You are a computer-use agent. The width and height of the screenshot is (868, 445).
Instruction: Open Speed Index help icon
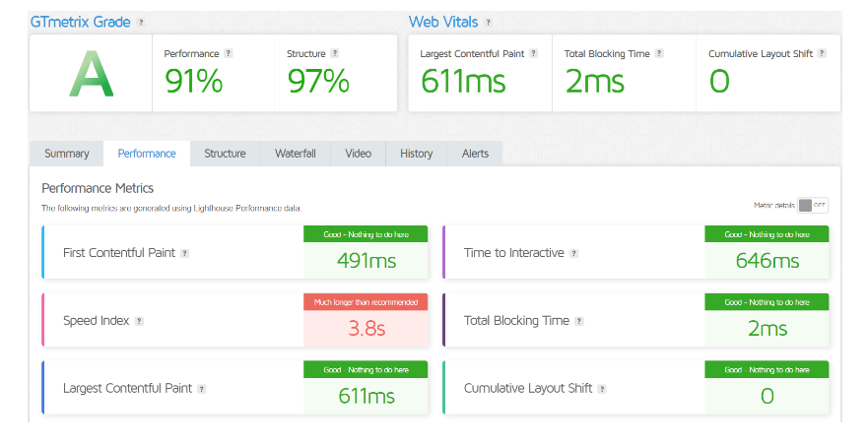pos(139,321)
